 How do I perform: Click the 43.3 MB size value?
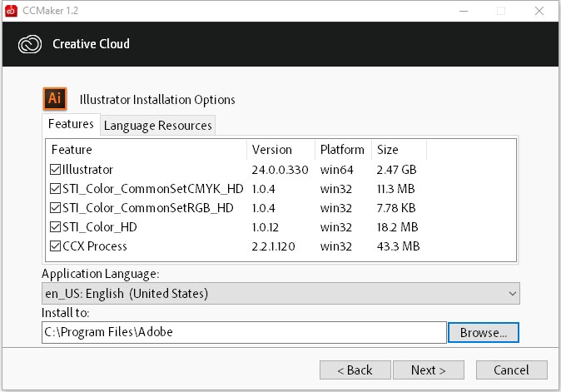(x=398, y=246)
